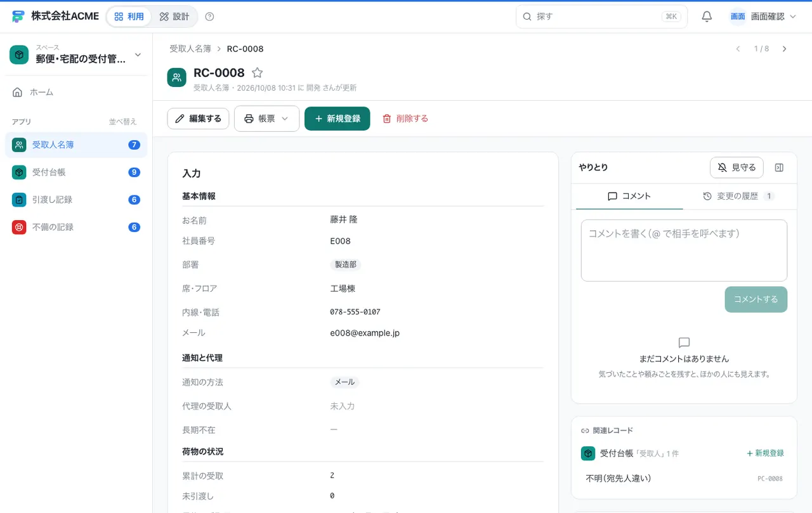Select the コメント tab

(629, 197)
